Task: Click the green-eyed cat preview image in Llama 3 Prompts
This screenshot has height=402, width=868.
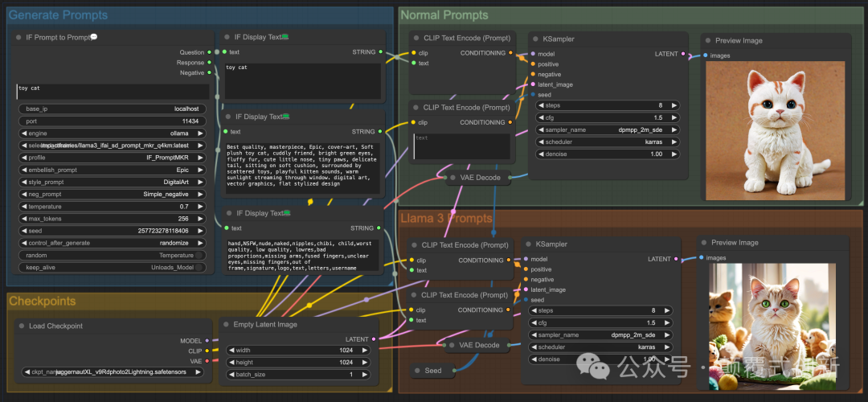Action: pyautogui.click(x=772, y=326)
